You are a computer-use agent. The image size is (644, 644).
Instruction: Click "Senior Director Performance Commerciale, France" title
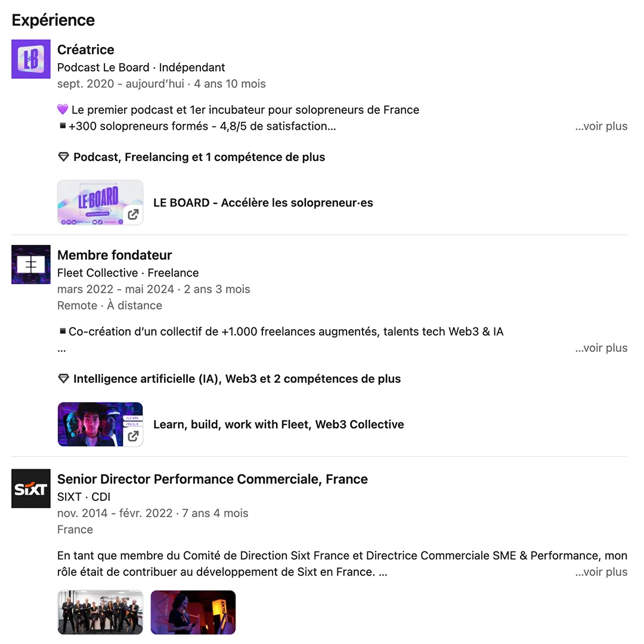(212, 479)
